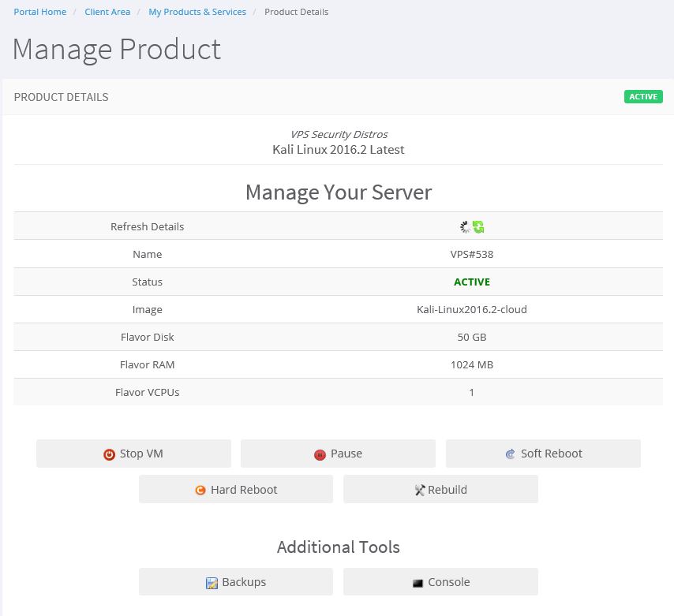Click the VCPUs value of 1
Viewport: 674px width, 616px height.
tap(471, 392)
